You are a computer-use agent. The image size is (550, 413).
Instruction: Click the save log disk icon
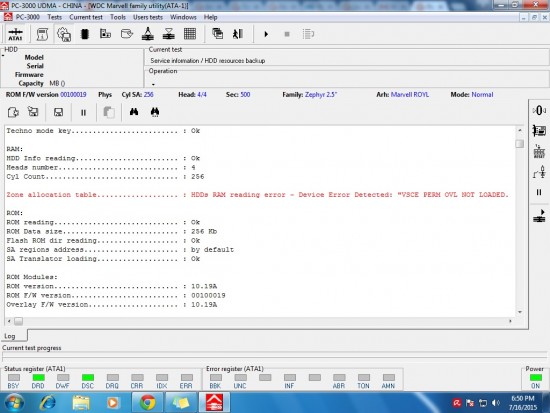(58, 112)
